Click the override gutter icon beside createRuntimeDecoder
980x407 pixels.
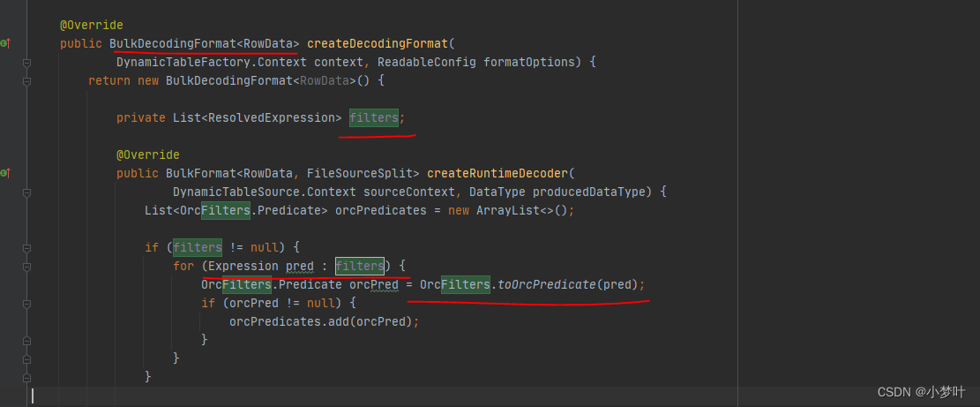[x=5, y=172]
